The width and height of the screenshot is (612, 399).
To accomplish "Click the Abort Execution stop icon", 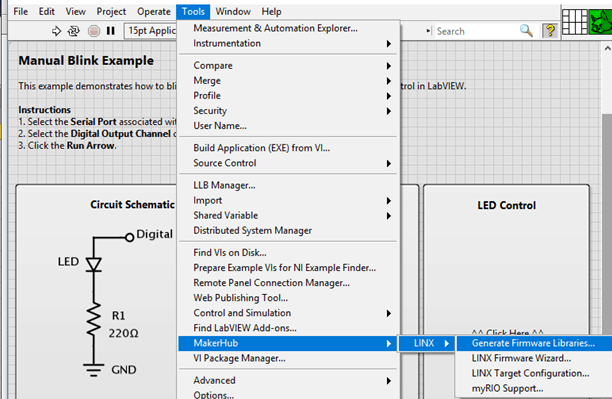I will click(x=94, y=31).
